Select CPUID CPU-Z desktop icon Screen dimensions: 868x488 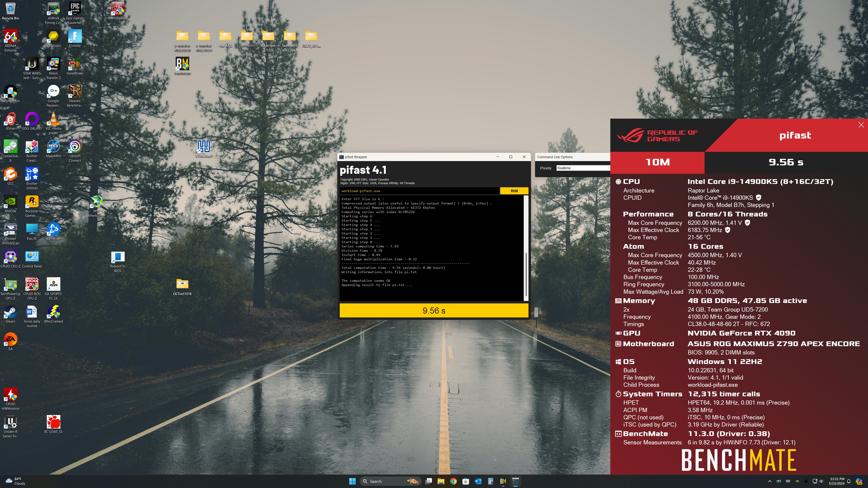10,259
